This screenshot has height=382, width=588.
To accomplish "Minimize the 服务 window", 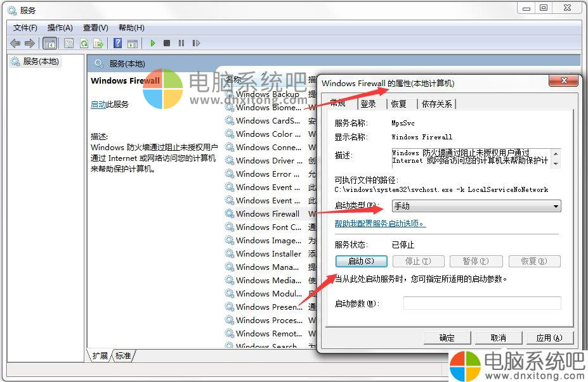I will [526, 8].
